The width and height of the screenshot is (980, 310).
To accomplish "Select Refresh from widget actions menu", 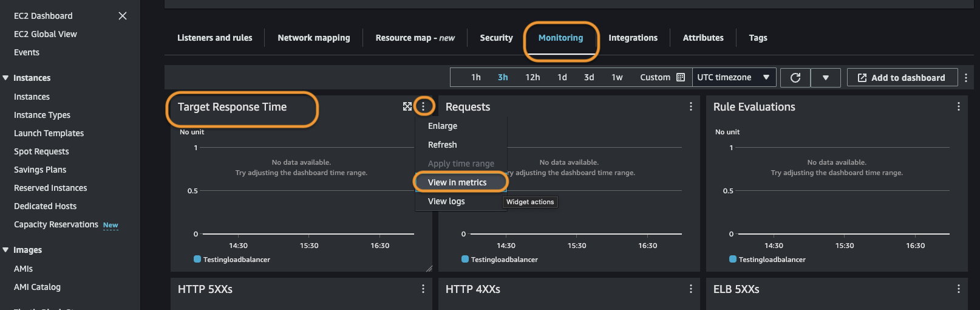I will [443, 145].
